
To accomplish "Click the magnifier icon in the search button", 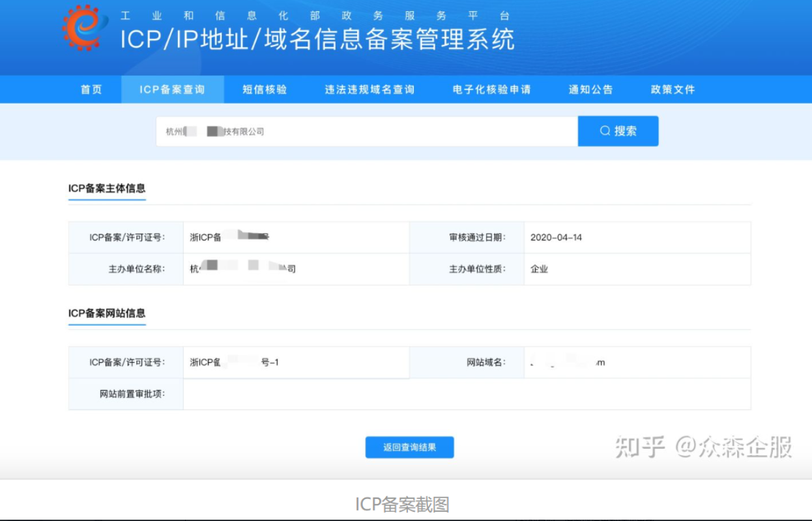I will pos(605,131).
